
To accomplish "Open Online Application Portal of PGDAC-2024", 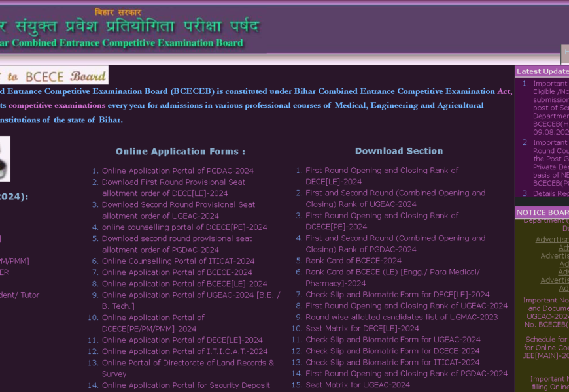I will coord(177,171).
